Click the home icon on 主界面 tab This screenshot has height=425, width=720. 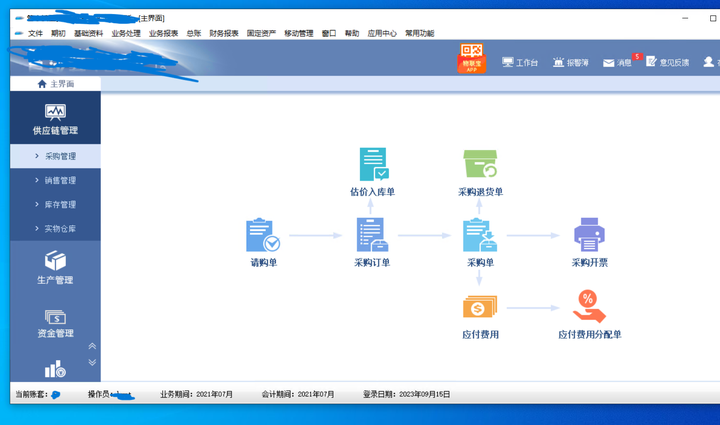(42, 84)
